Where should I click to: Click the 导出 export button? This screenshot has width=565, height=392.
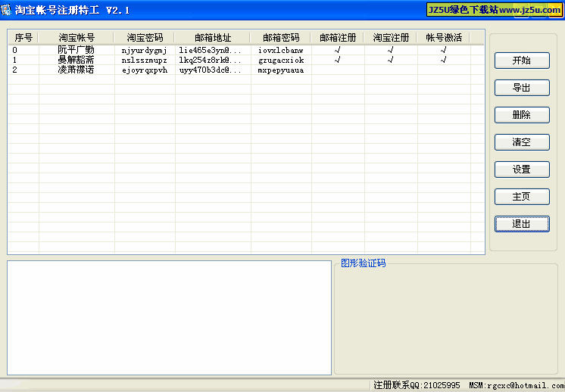pos(522,88)
